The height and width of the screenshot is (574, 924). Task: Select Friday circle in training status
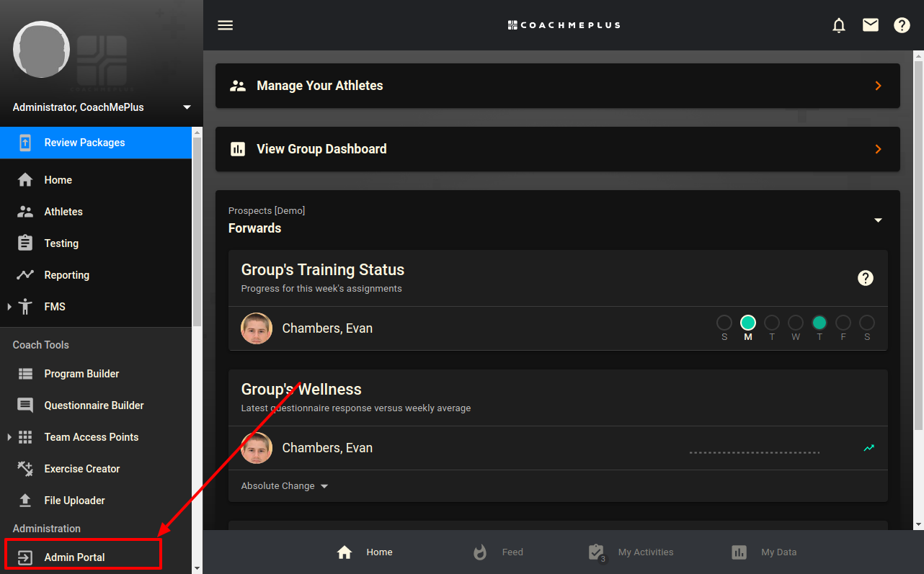point(843,323)
